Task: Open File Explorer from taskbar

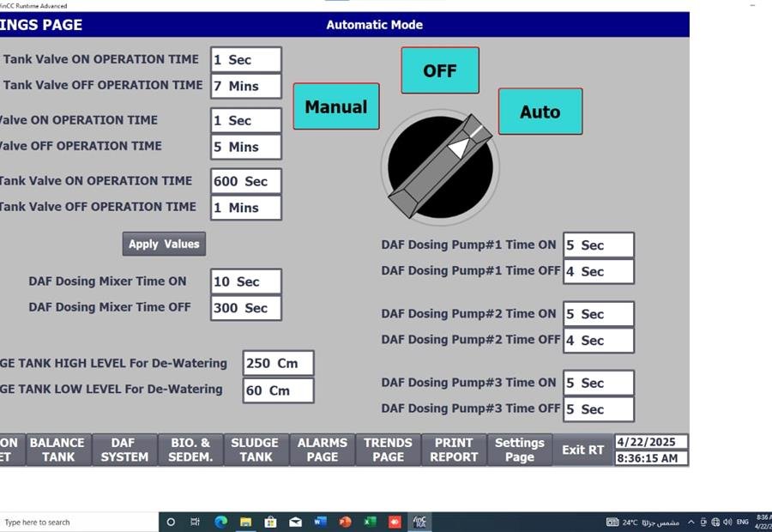Action: tap(245, 523)
